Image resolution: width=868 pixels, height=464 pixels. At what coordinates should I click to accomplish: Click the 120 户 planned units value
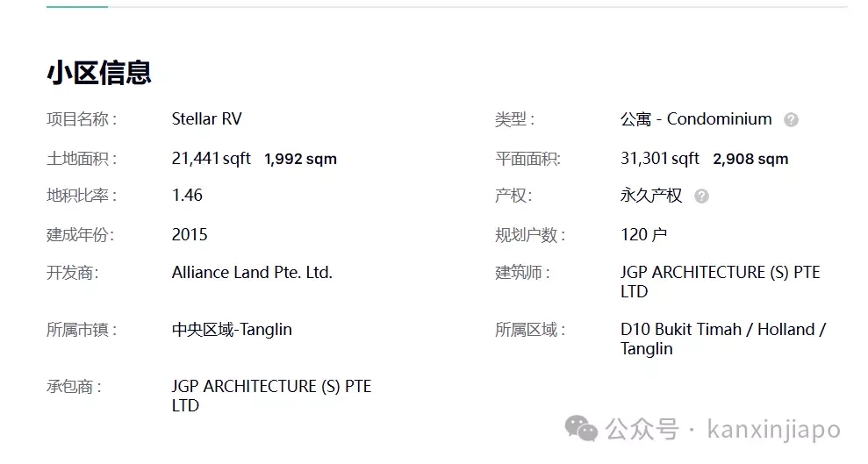click(643, 234)
